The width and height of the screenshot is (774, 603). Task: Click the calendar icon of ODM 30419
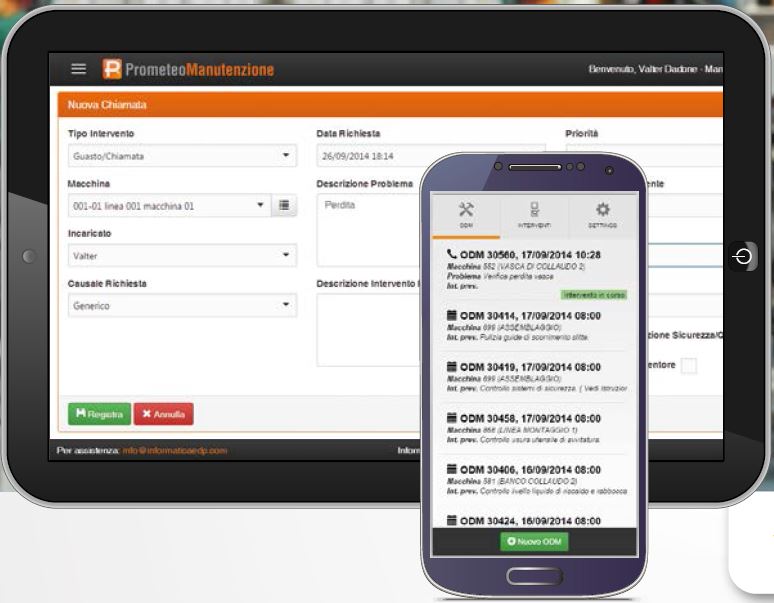451,366
